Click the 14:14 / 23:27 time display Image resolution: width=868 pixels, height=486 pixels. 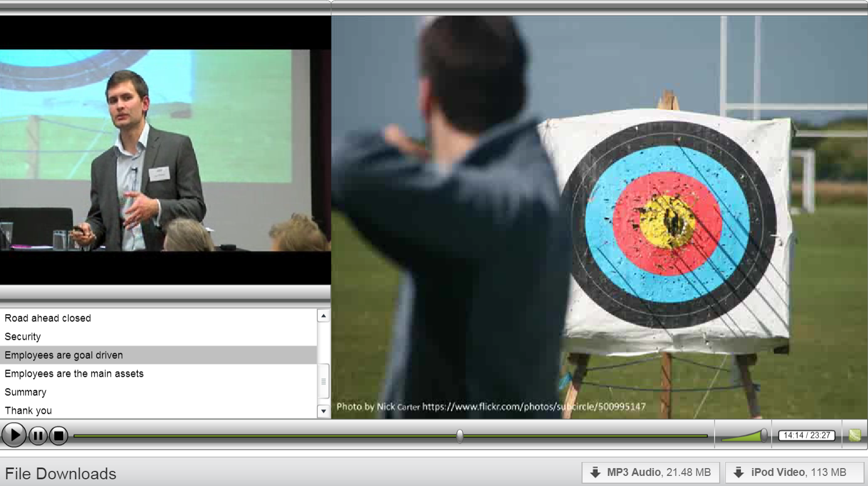click(x=806, y=435)
